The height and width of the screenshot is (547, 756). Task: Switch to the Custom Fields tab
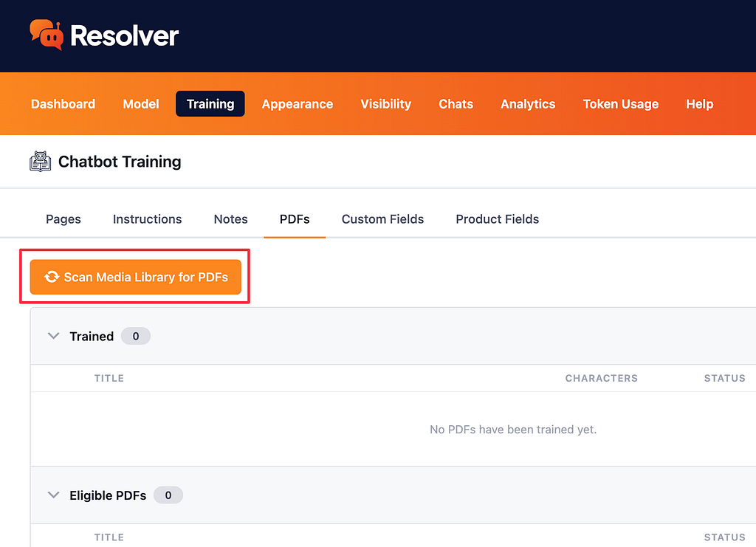[383, 219]
